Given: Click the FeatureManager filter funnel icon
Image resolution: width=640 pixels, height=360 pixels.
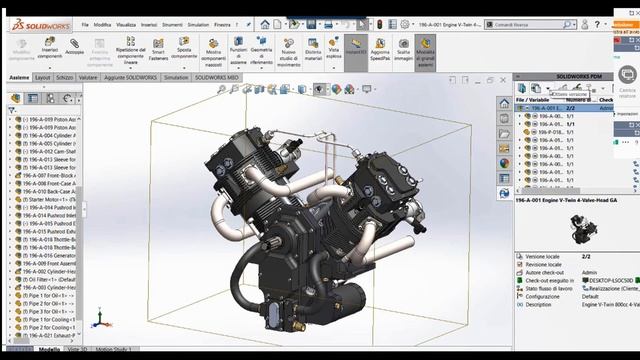Looking at the screenshot, I should (x=12, y=110).
